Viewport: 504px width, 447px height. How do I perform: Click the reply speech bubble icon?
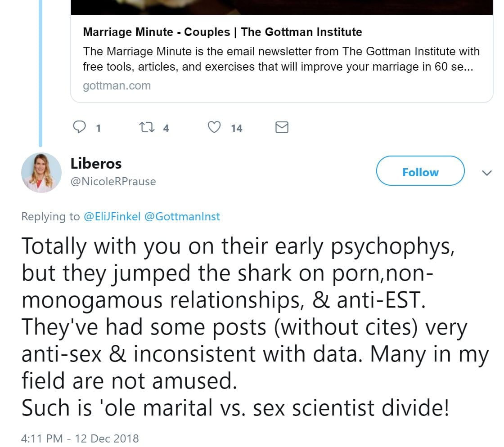coord(80,128)
